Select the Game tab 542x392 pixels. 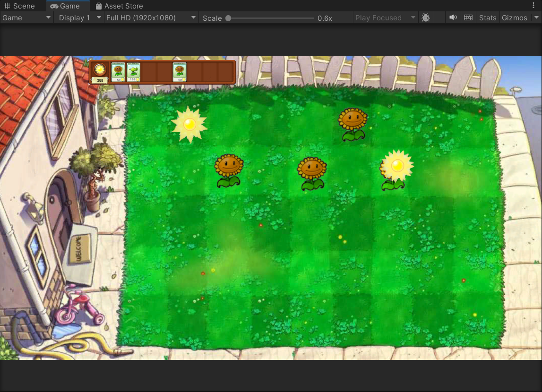click(65, 6)
